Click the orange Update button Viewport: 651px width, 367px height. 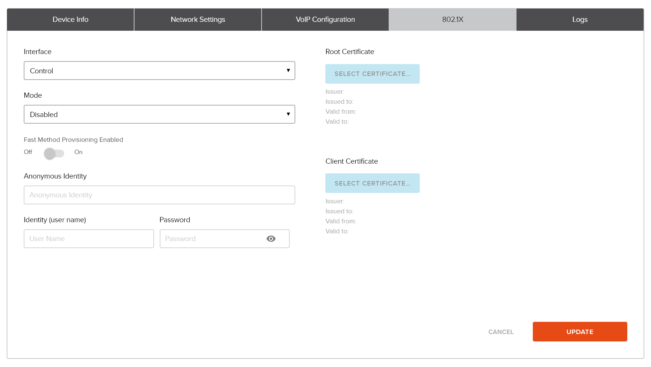(580, 332)
